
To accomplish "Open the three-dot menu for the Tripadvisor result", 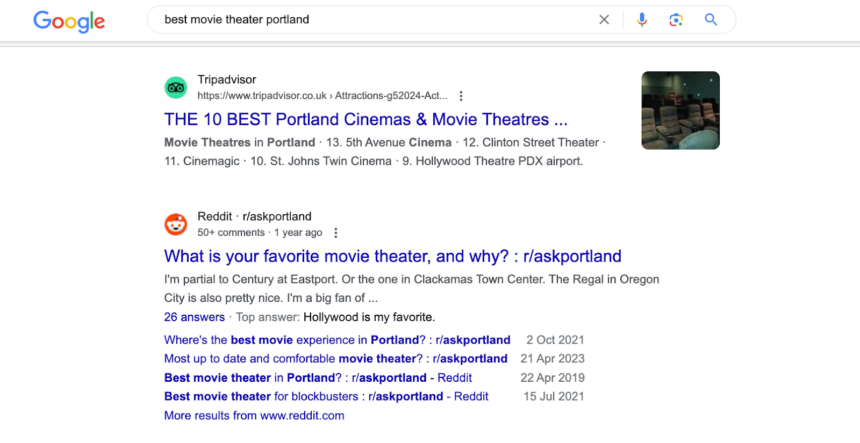I will click(x=461, y=96).
